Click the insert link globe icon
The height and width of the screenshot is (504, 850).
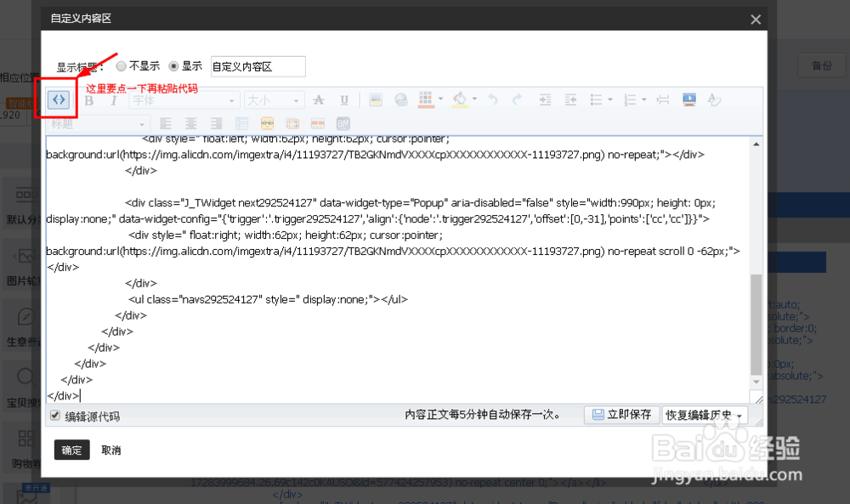click(401, 99)
